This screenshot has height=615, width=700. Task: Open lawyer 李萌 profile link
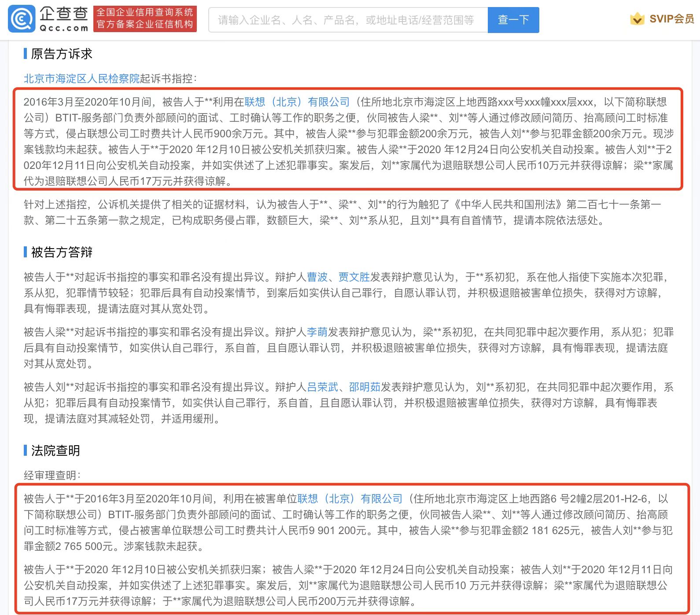(x=317, y=332)
